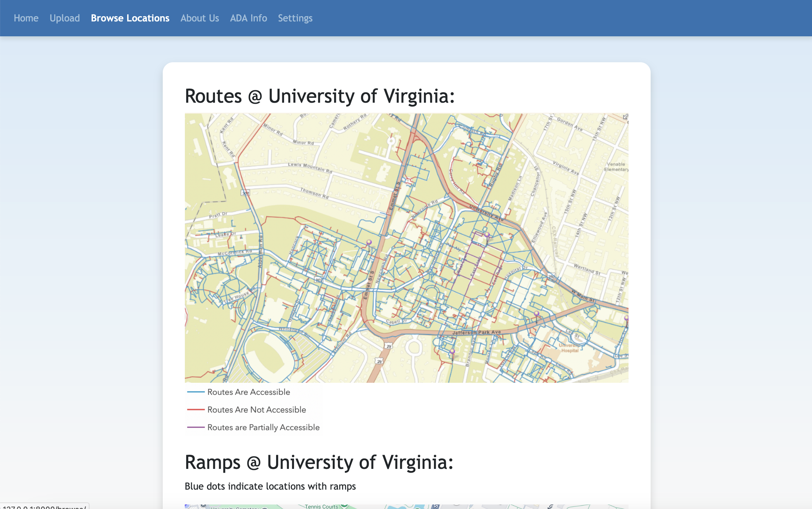
Task: Open the Upload page
Action: click(x=65, y=18)
